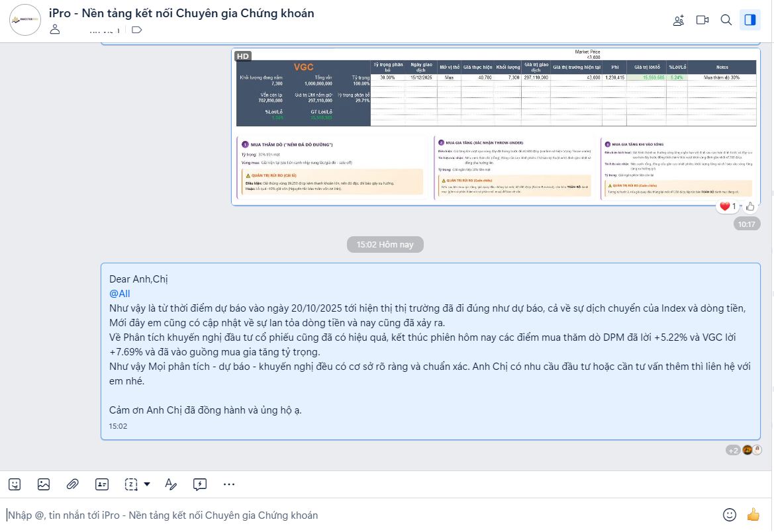Click the @All mention link in the message
The width and height of the screenshot is (774, 532).
coord(120,293)
